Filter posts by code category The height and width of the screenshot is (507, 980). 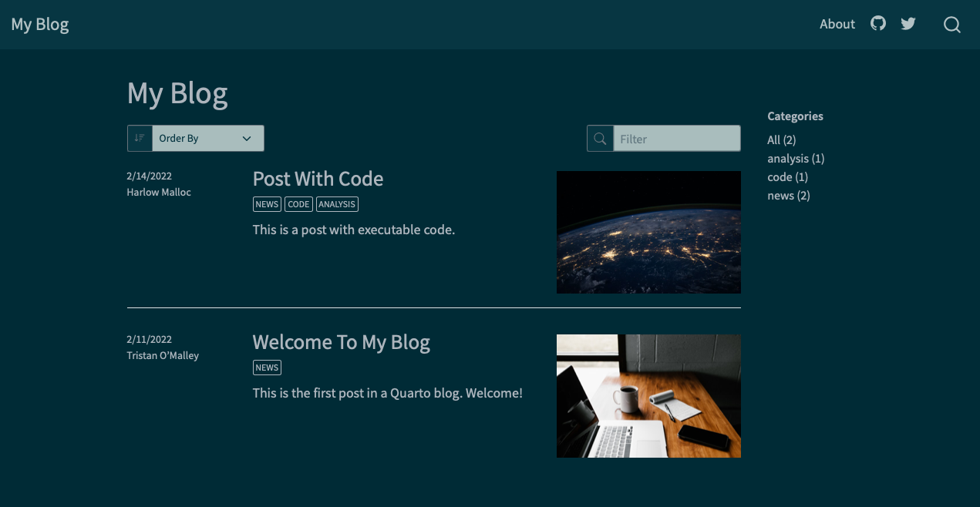pyautogui.click(x=787, y=176)
